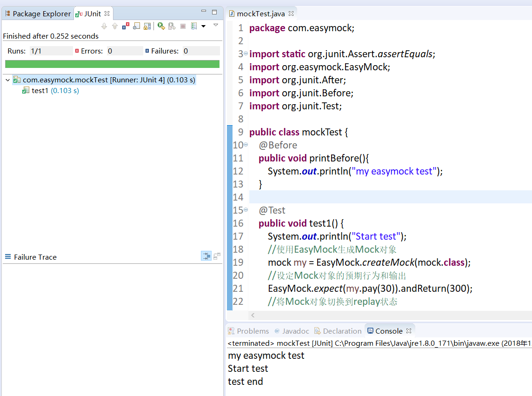The image size is (532, 396).
Task: Toggle Show Failures Only filter
Action: pos(126,26)
